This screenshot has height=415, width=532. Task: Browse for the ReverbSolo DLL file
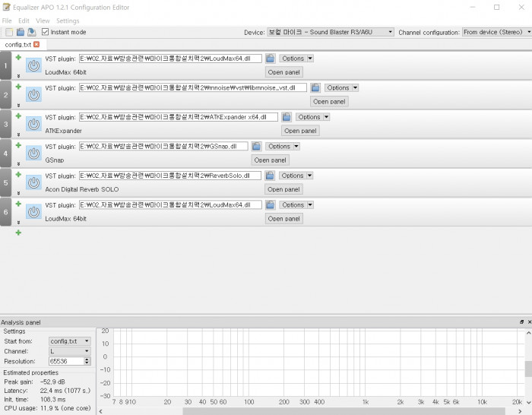[x=270, y=176]
